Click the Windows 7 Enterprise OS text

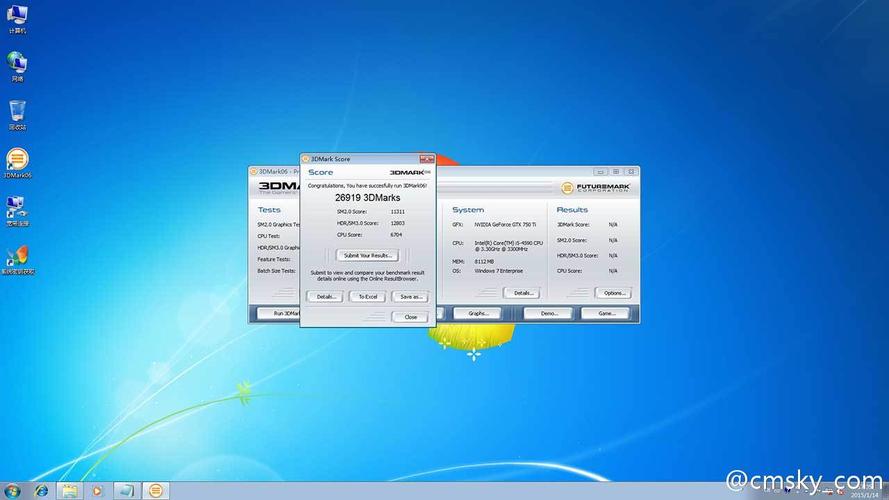[498, 271]
